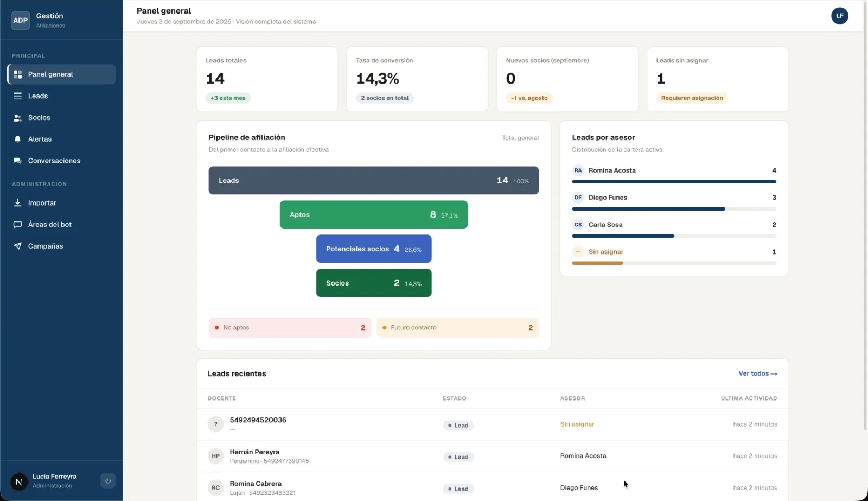Click the Lucía Ferreyra profile name
Viewport: 868px width, 501px height.
click(x=55, y=477)
